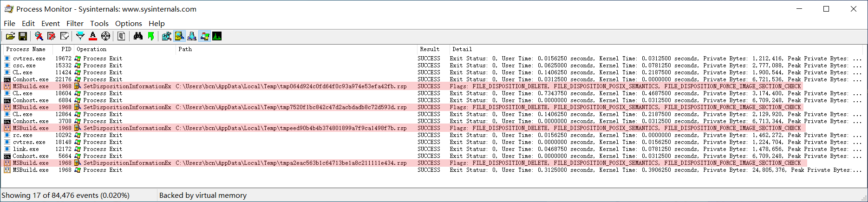
Task: Click path ending tmpeed90b4b4b374801899a7f9ca1498f7b.rsp
Action: [291, 128]
